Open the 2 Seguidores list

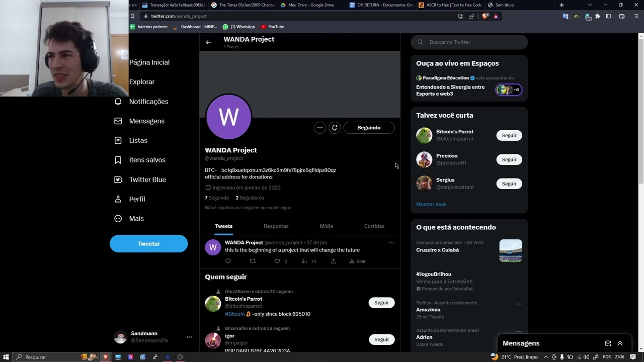point(250,198)
